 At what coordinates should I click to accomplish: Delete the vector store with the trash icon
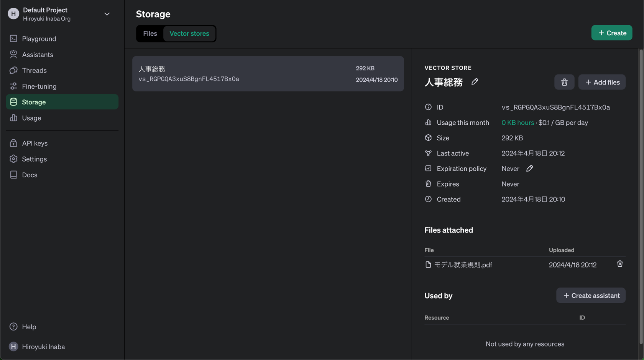564,82
